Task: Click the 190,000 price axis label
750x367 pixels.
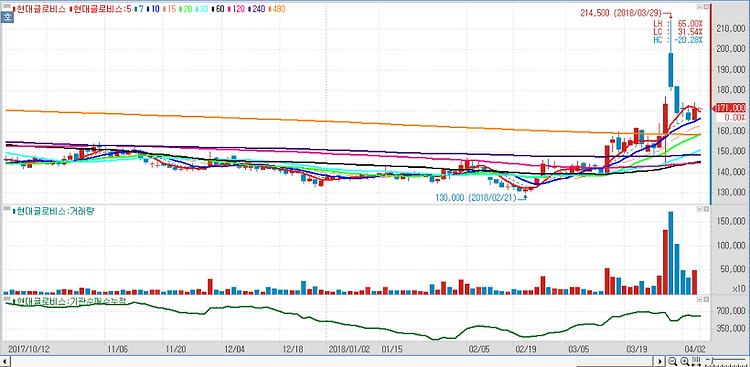Action: click(731, 69)
